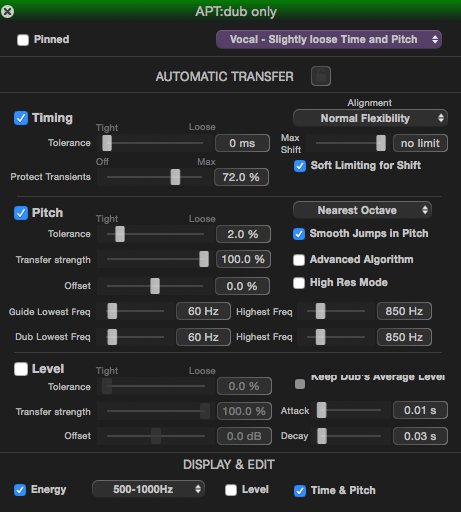Click the Pitch Offset 0.0 % field

[x=242, y=286]
